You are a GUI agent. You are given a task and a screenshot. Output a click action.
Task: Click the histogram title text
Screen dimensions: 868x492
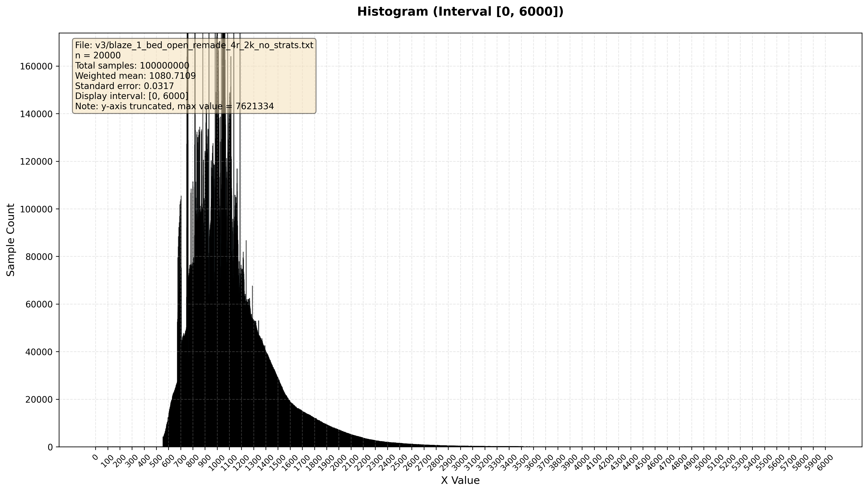point(460,12)
